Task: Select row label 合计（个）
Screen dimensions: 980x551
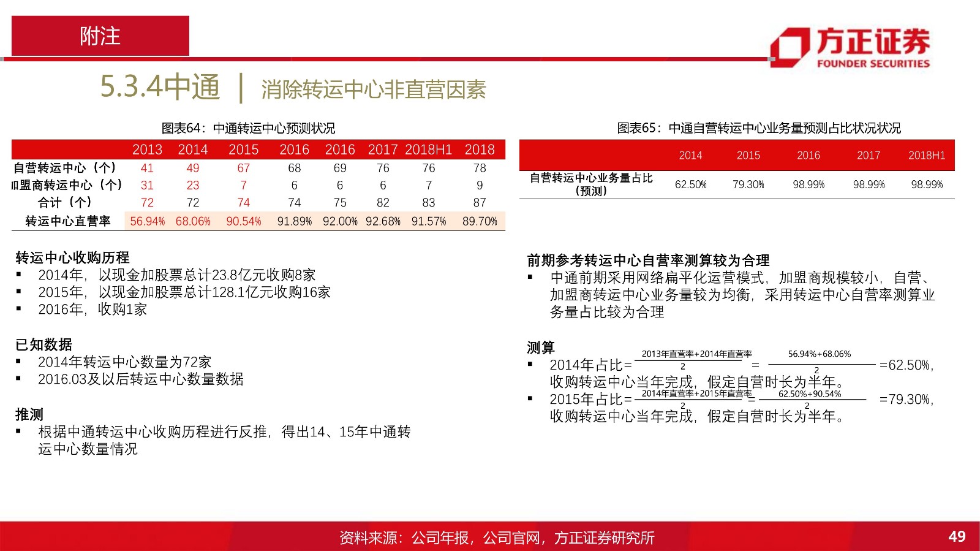Action: [x=65, y=202]
